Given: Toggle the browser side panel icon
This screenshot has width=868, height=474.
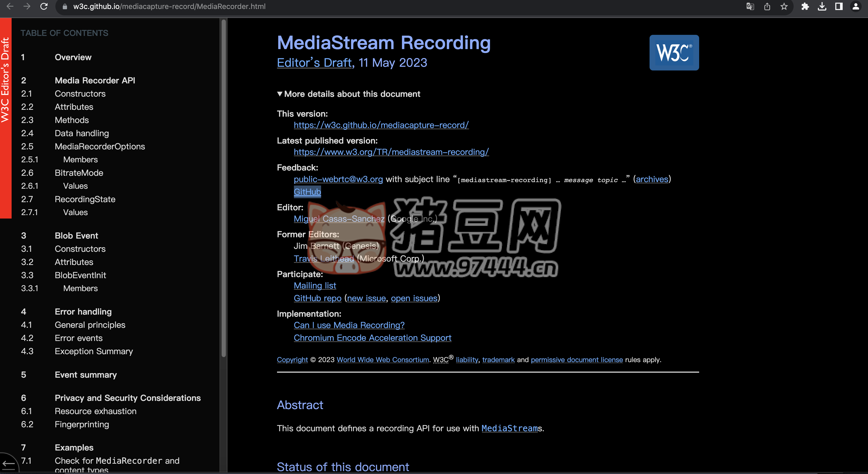Looking at the screenshot, I should (x=839, y=6).
